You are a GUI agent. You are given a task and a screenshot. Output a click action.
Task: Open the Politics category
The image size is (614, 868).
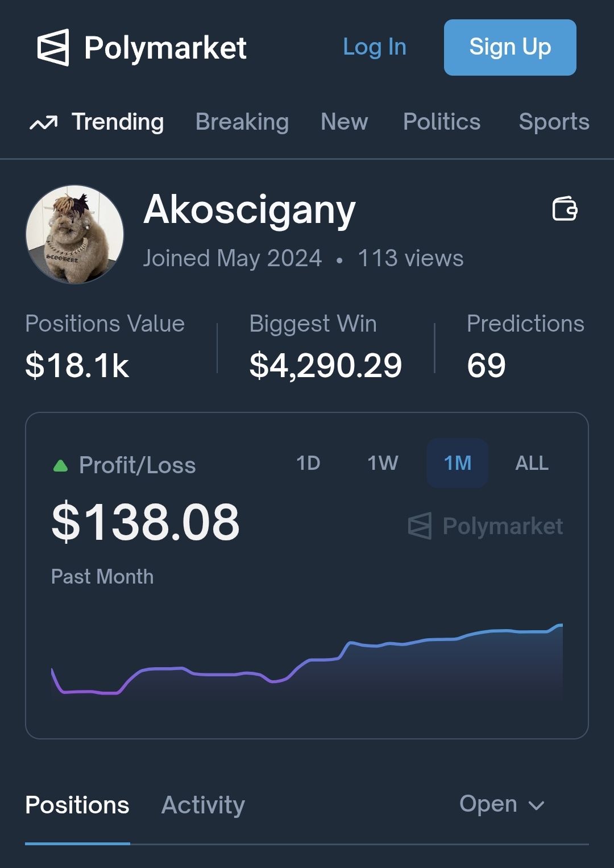coord(442,122)
